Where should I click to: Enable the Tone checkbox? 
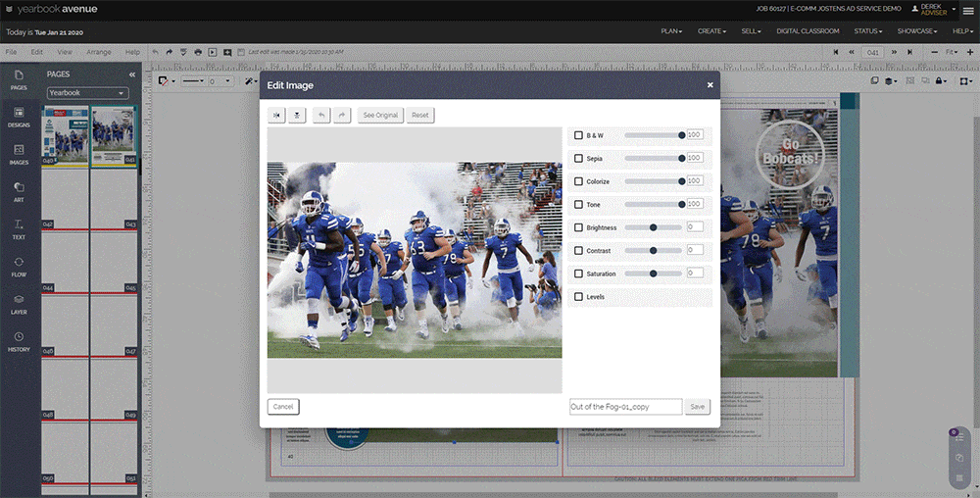(x=578, y=204)
